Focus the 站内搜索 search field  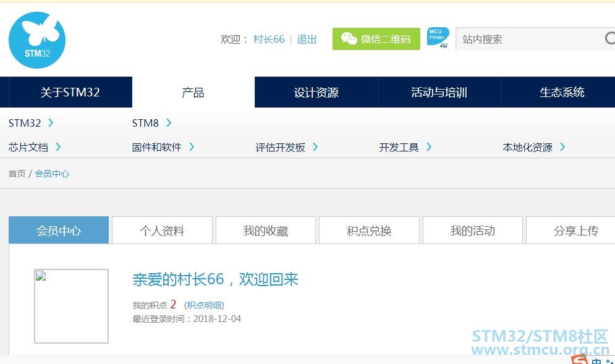(535, 39)
